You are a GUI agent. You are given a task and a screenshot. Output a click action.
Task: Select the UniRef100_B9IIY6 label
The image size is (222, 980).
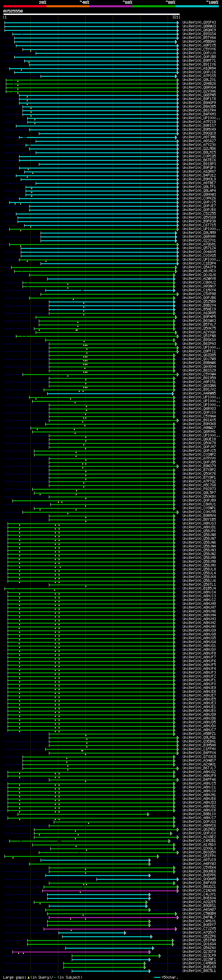199,64
